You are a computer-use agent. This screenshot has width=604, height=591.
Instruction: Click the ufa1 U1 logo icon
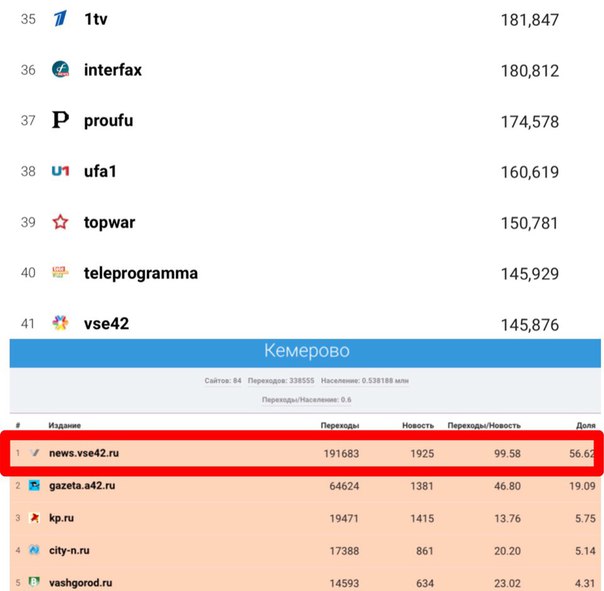(x=60, y=171)
